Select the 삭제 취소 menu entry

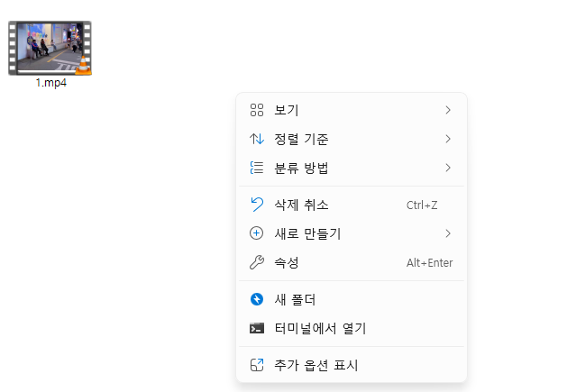352,205
